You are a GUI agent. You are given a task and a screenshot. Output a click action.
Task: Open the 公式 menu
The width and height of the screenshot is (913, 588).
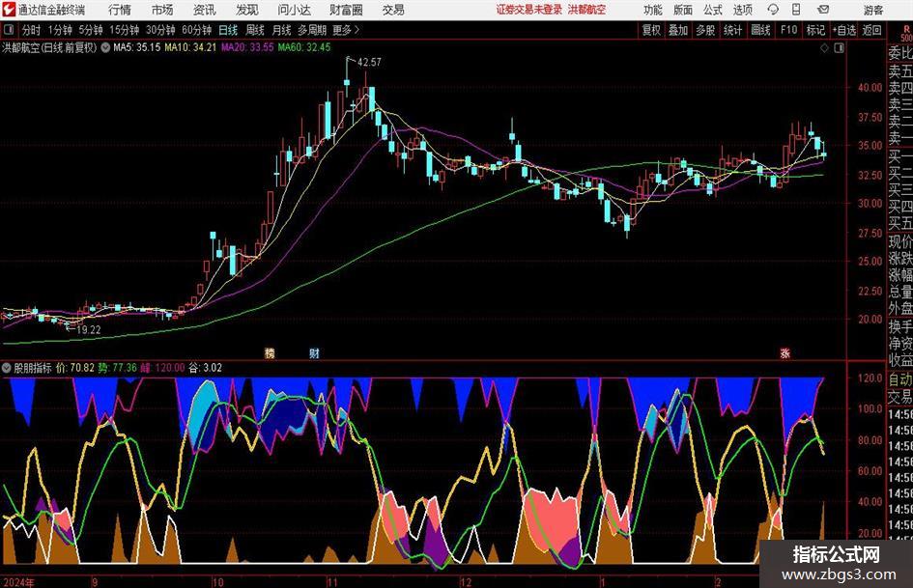[x=713, y=10]
